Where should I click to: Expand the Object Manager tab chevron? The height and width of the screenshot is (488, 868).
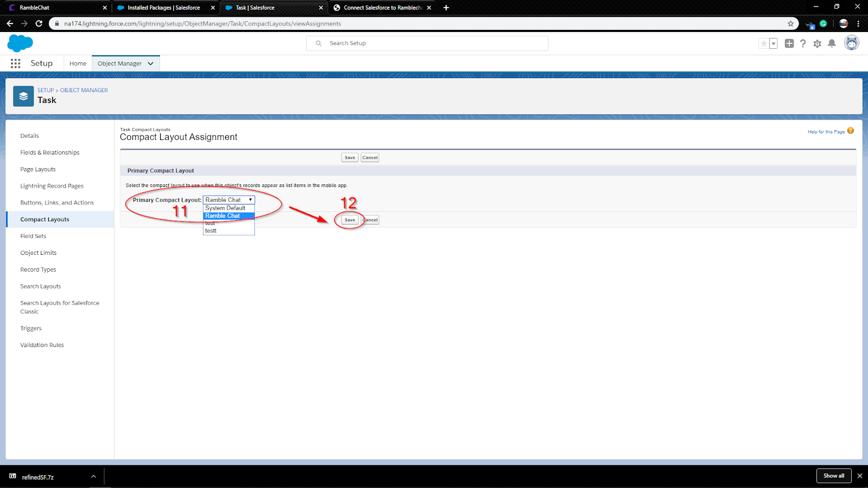click(x=151, y=63)
